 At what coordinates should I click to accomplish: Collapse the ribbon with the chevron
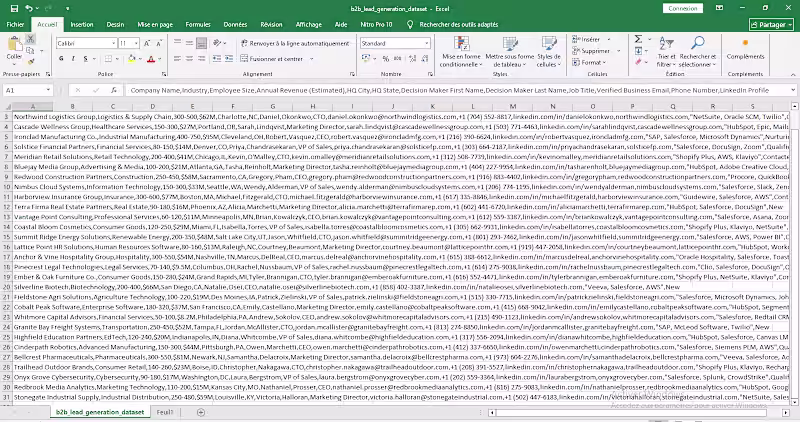(793, 75)
